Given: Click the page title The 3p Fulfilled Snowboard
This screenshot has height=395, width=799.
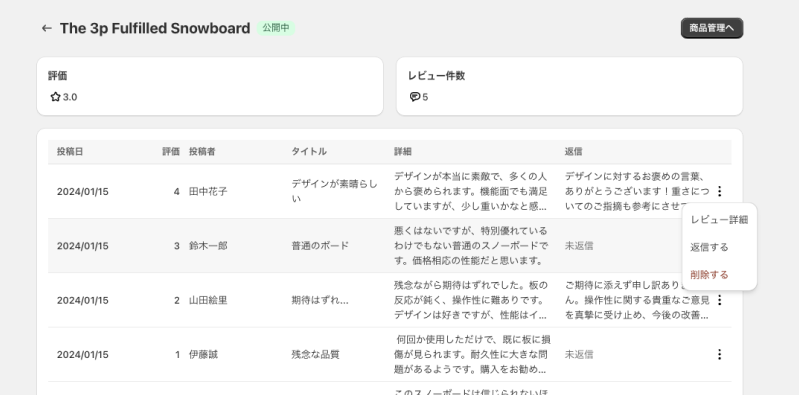Looking at the screenshot, I should tap(155, 28).
